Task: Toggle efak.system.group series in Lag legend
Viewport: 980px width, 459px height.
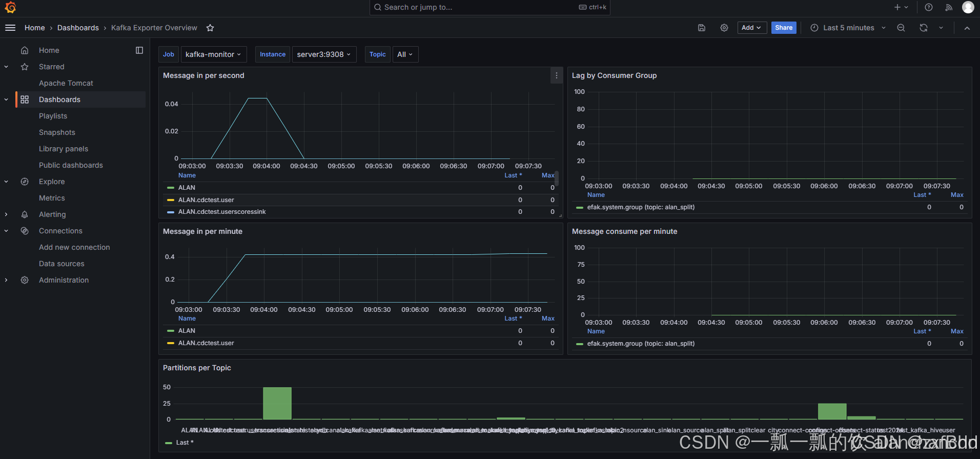Action: (641, 207)
